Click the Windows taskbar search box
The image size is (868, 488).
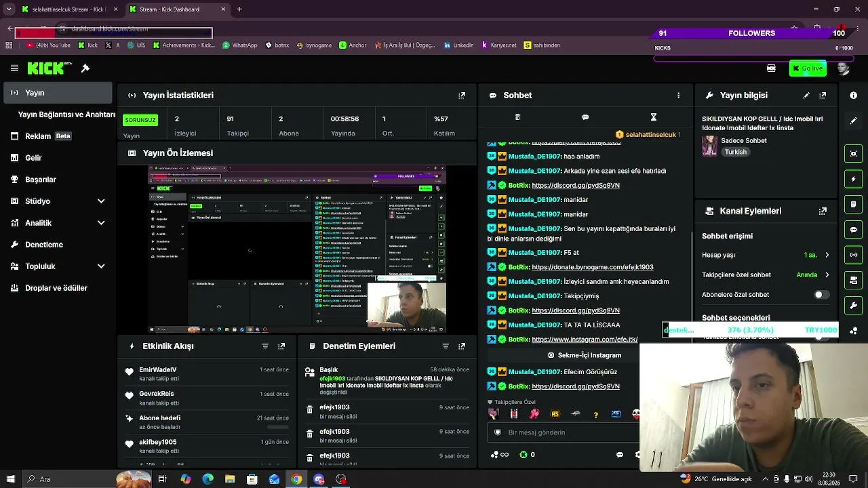pyautogui.click(x=86, y=479)
